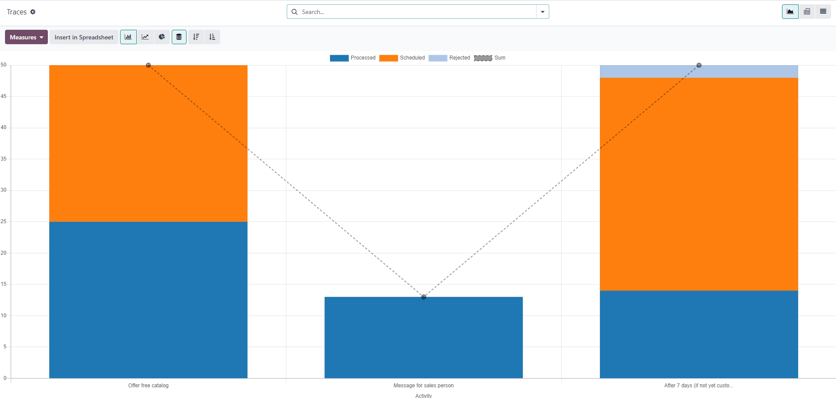Sort chart in descending order

click(196, 37)
